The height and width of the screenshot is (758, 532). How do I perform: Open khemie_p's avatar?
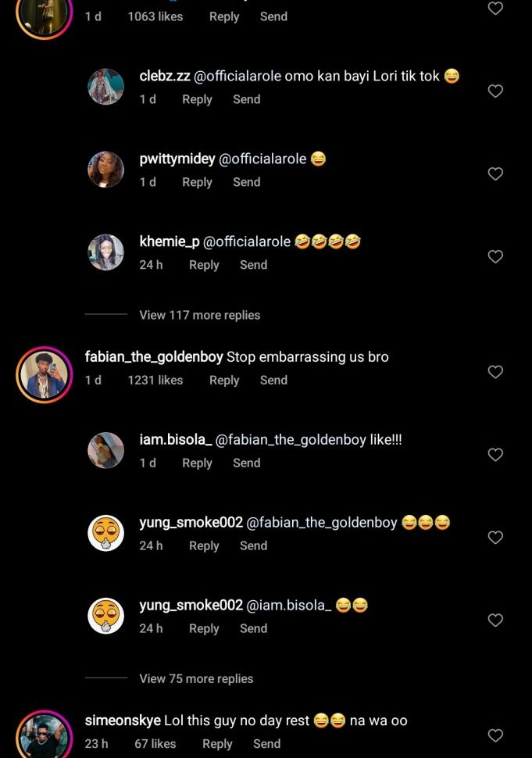tap(105, 252)
